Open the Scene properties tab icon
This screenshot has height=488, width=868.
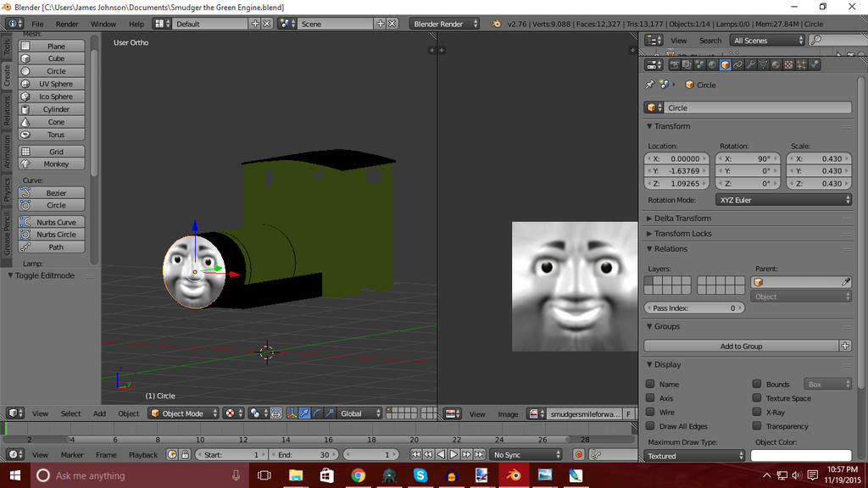tap(699, 64)
